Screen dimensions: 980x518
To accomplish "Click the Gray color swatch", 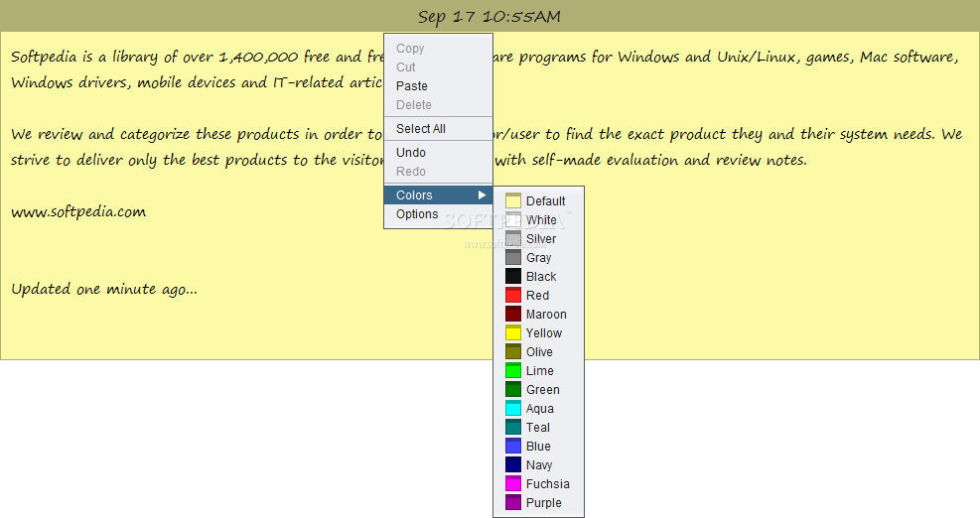I will click(x=513, y=257).
